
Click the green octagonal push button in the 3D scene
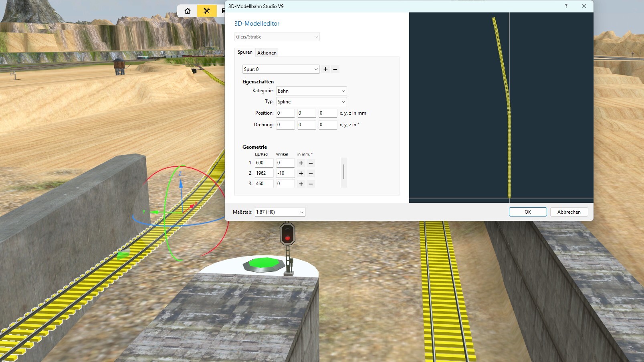[263, 264]
